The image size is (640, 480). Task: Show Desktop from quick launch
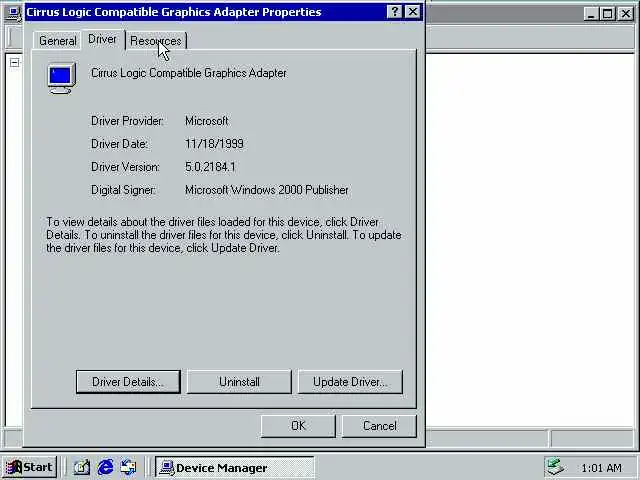(x=81, y=467)
